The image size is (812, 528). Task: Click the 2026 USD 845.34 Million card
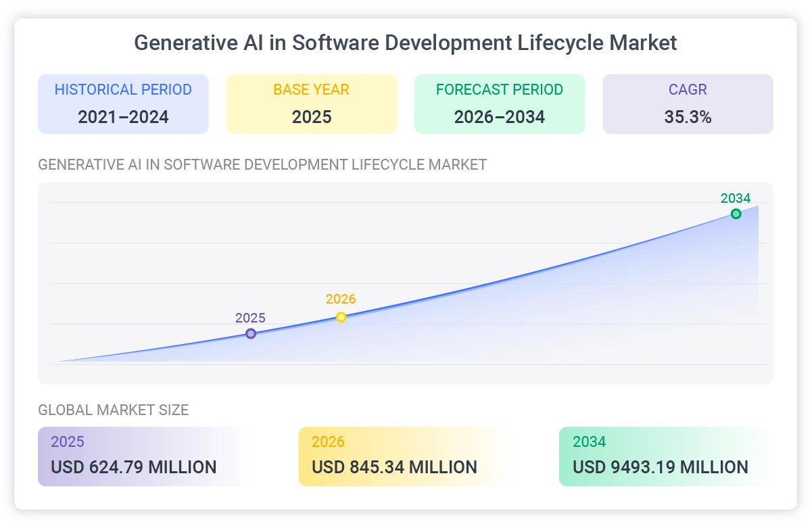[x=404, y=456]
